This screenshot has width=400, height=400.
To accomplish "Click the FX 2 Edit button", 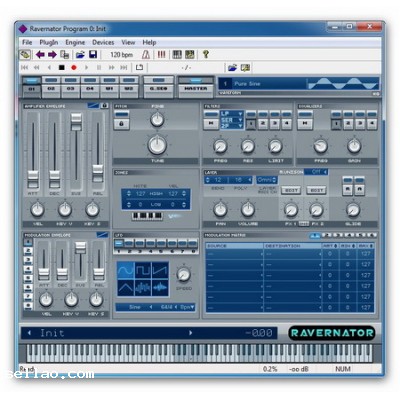I will pyautogui.click(x=316, y=190).
